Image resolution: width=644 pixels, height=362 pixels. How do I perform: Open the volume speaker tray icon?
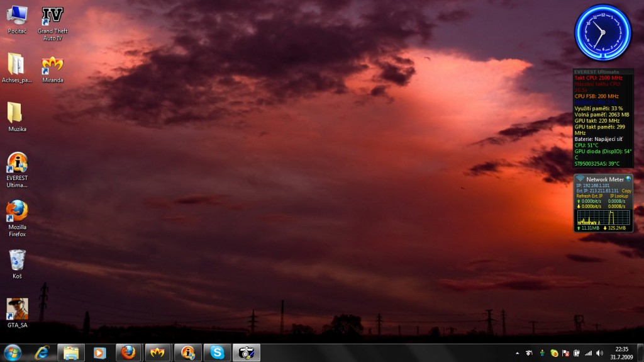point(599,353)
